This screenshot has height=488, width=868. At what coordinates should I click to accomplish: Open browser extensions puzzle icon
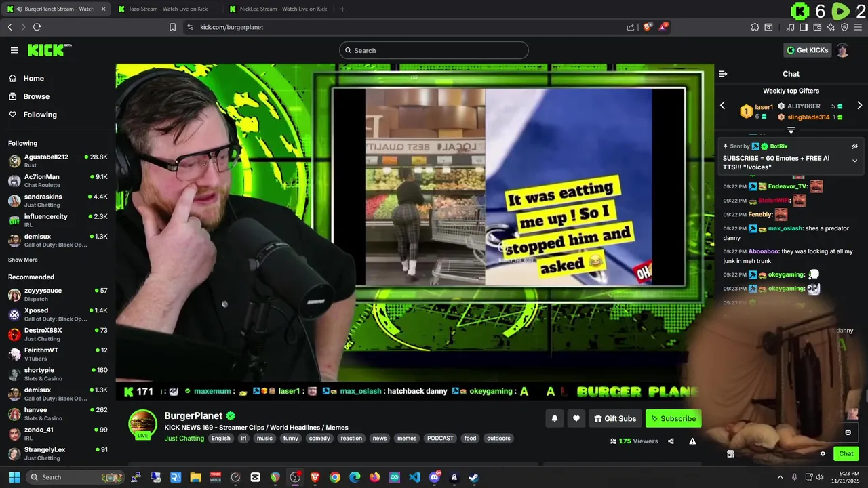coord(755,27)
